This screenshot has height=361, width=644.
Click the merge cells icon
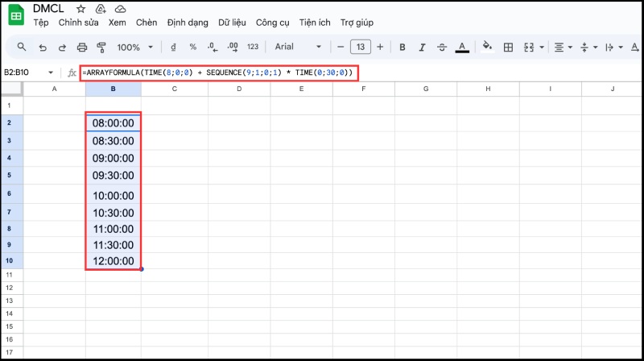529,48
